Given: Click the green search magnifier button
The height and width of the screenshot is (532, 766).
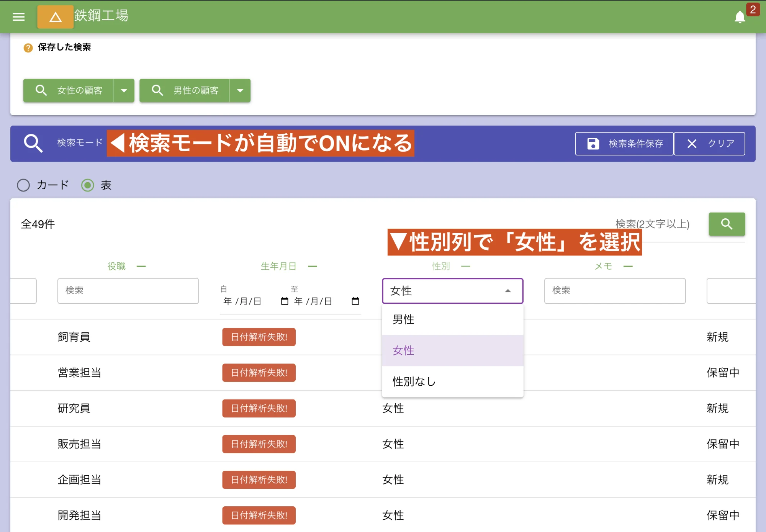Looking at the screenshot, I should pyautogui.click(x=727, y=224).
